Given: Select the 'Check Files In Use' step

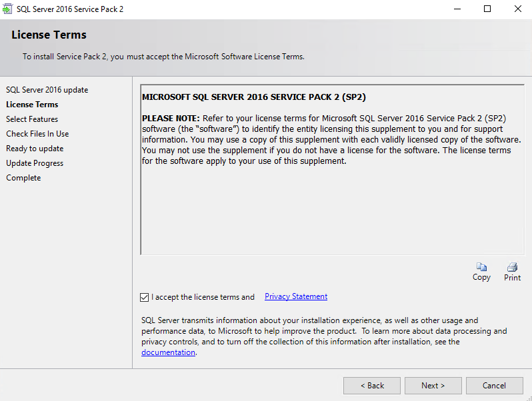Looking at the screenshot, I should click(37, 133).
